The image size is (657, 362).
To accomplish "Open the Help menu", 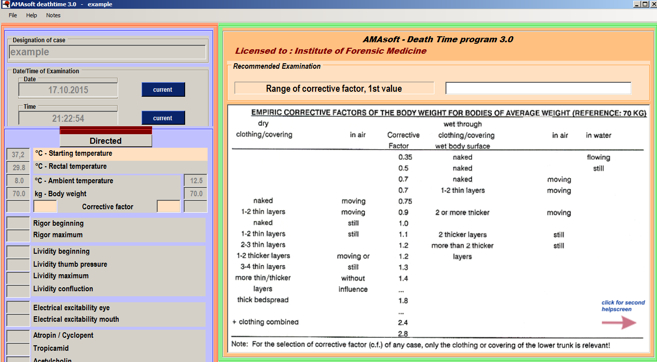I will pyautogui.click(x=31, y=15).
